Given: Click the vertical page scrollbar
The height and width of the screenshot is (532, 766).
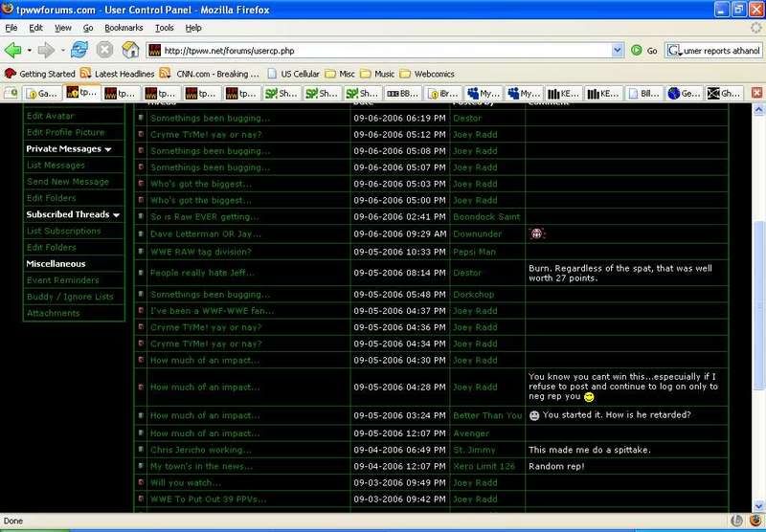Looking at the screenshot, I should 759,287.
